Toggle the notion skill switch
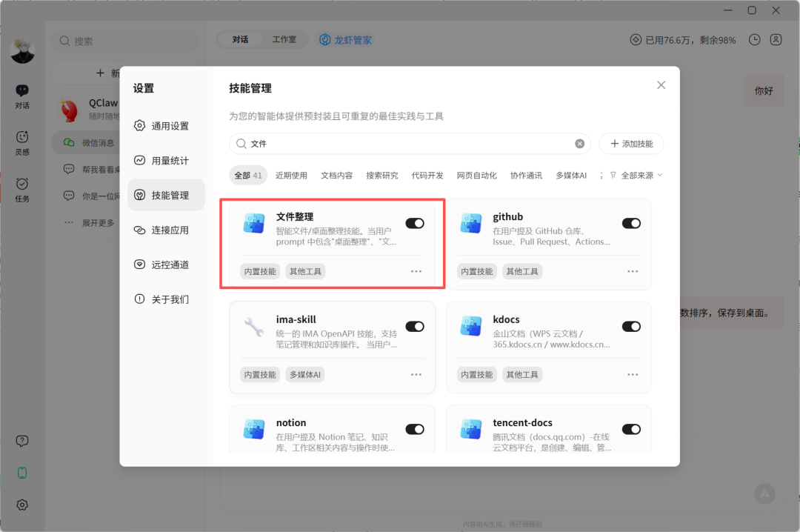 pyautogui.click(x=415, y=429)
